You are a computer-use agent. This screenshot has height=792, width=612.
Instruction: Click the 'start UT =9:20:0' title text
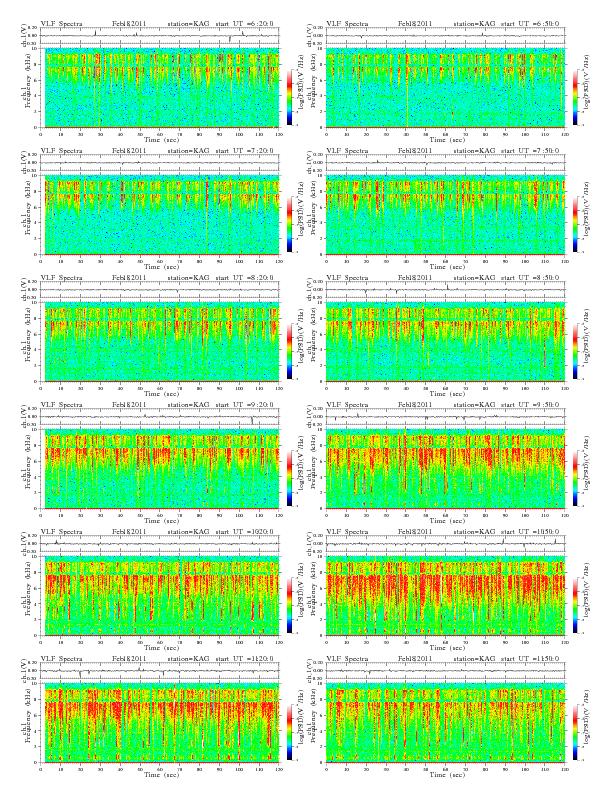244,405
